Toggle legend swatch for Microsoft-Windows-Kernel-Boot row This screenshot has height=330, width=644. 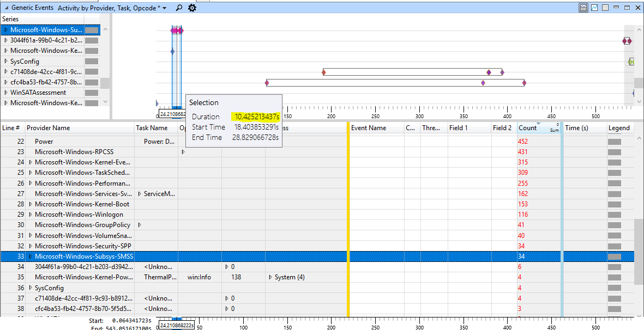[x=615, y=204]
